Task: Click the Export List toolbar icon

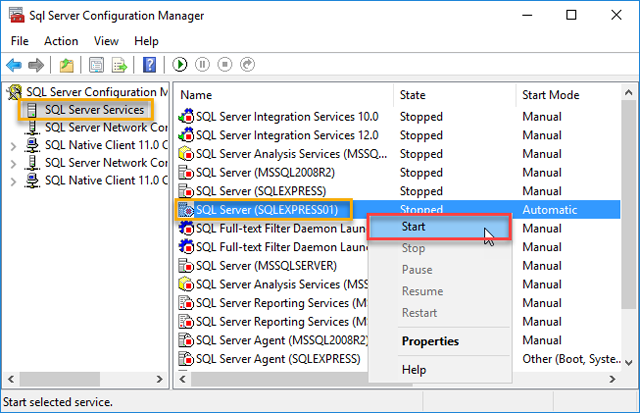Action: tap(119, 65)
